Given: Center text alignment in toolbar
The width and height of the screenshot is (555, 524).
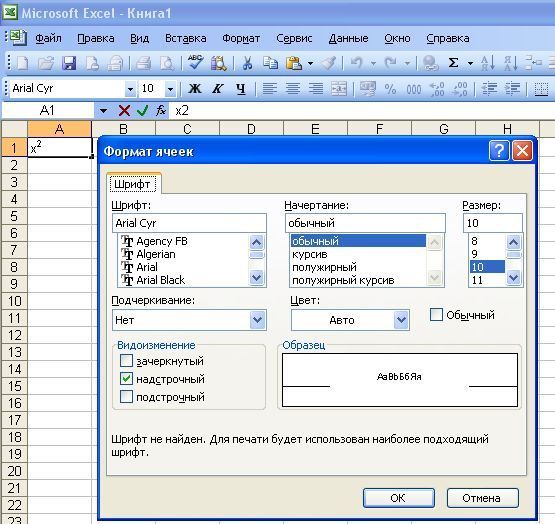Looking at the screenshot, I should tap(293, 89).
